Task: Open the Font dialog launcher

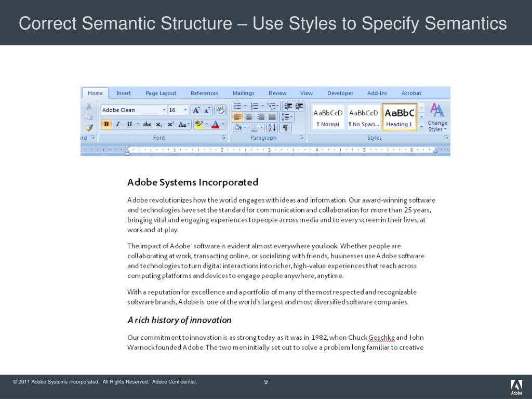Action: pos(223,137)
